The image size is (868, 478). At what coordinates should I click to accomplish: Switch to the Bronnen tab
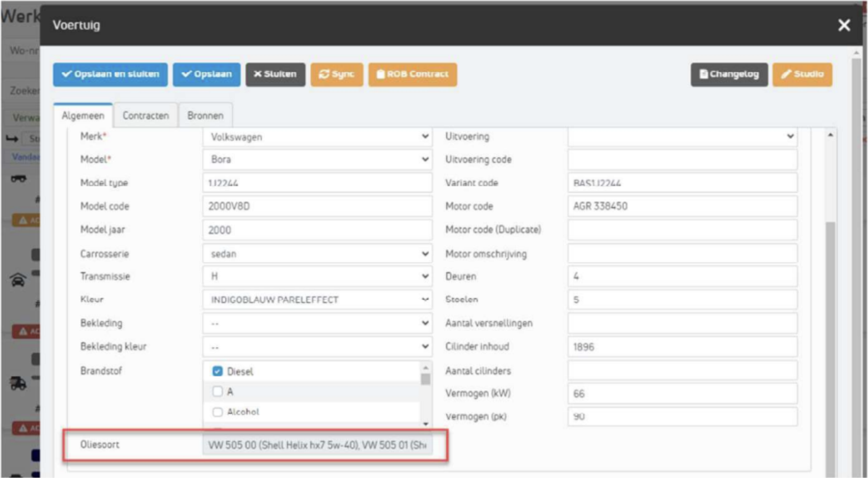pos(205,115)
